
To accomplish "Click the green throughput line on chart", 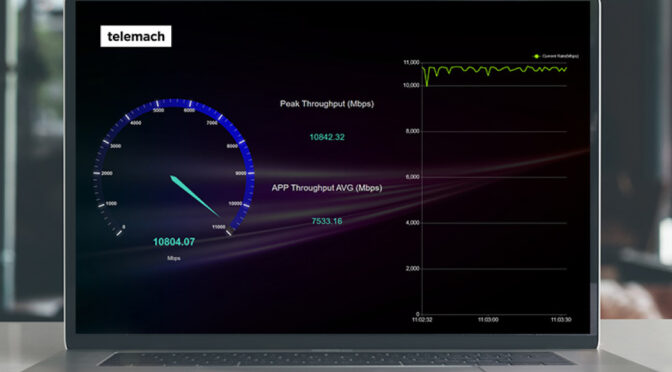I will (494, 70).
